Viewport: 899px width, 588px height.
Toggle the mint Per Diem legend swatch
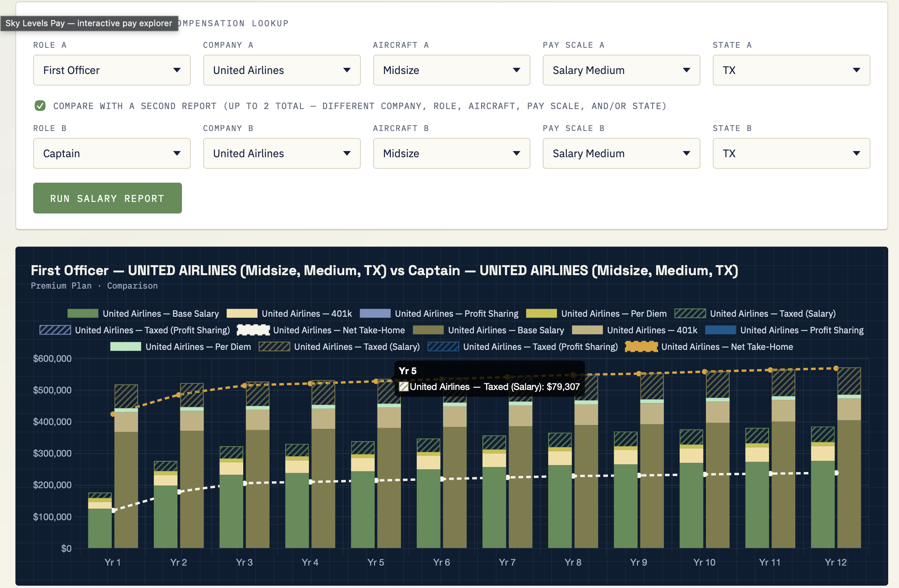[126, 346]
